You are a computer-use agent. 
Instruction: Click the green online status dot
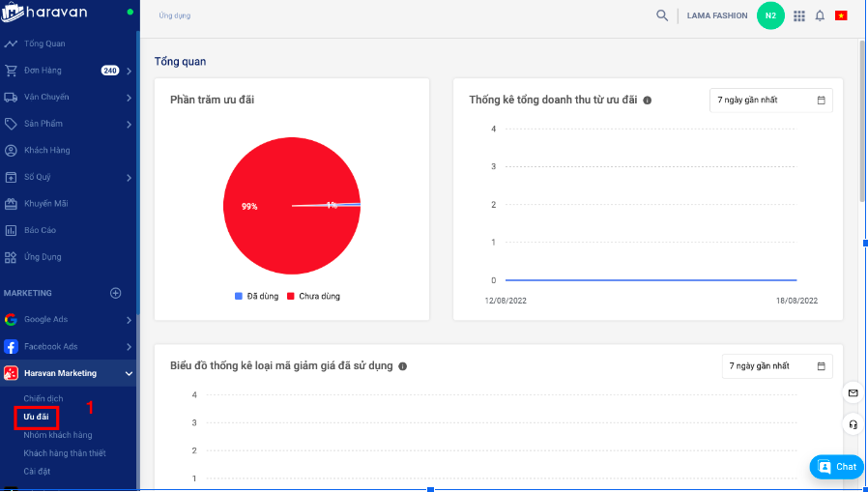tap(130, 12)
